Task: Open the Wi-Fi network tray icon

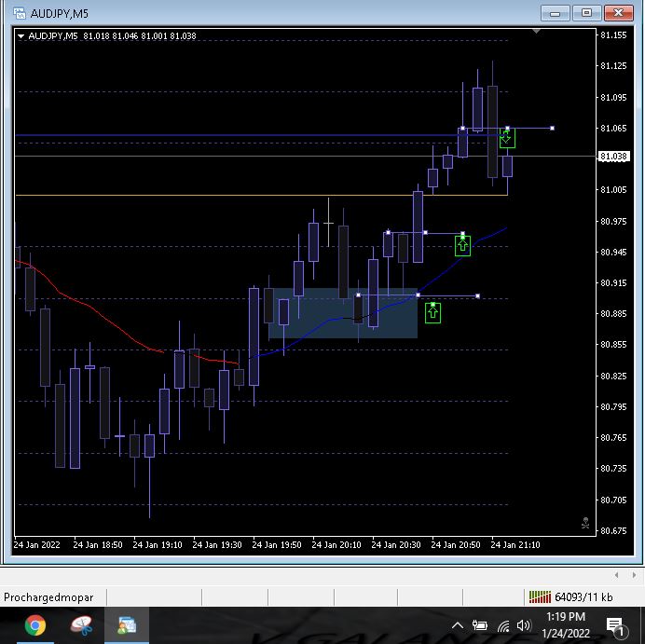Action: pyautogui.click(x=503, y=626)
